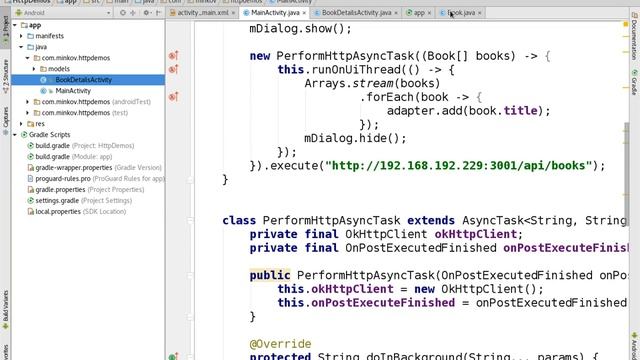Click gutter override marker beside PerformHttpAsyncTask lambda line

pos(173,56)
